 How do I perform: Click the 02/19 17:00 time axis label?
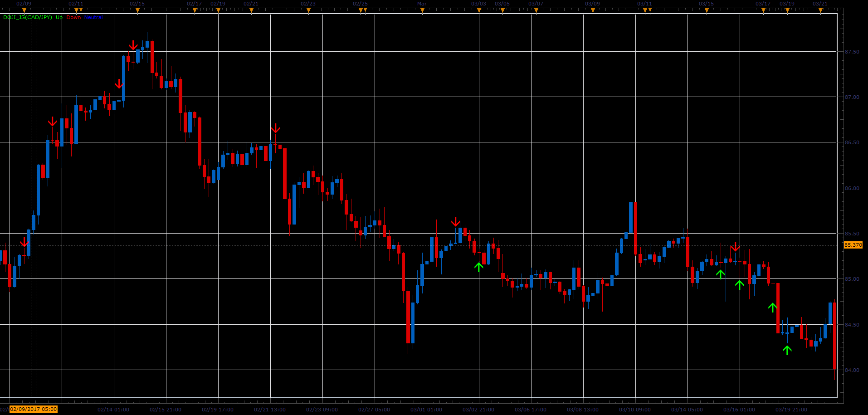(x=218, y=410)
